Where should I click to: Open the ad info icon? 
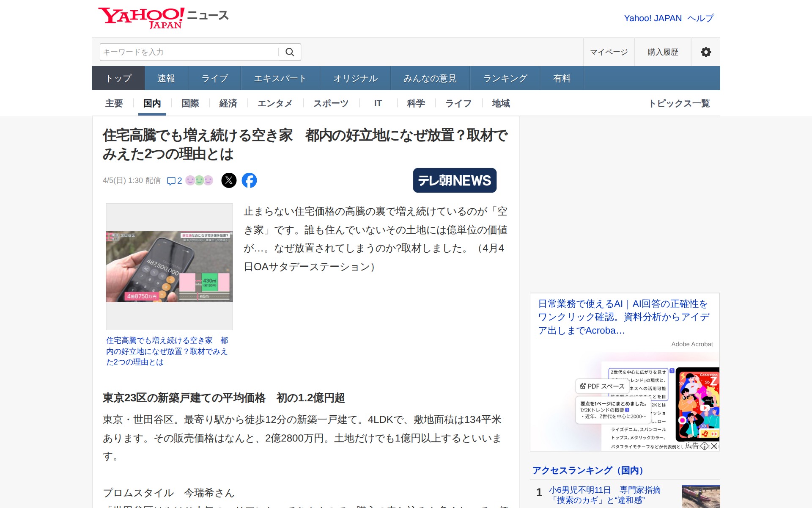[x=704, y=446]
